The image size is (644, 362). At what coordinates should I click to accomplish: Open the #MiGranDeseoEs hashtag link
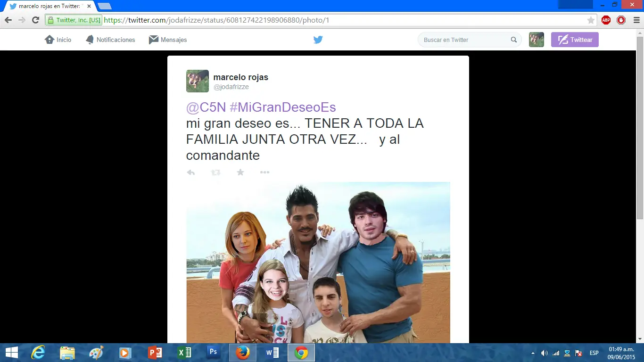click(x=283, y=107)
